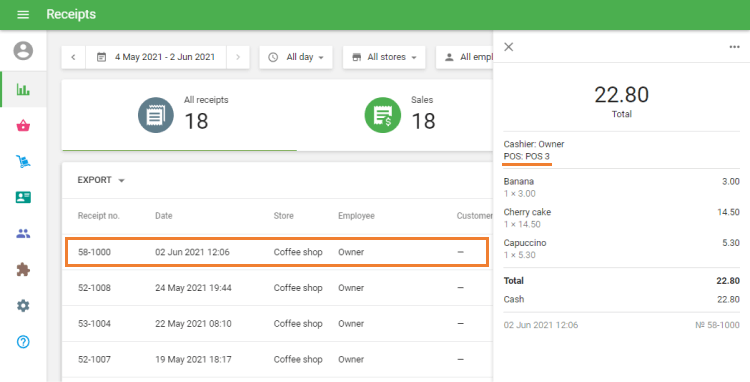Open the user account profile icon
This screenshot has height=382, width=750.
point(23,51)
